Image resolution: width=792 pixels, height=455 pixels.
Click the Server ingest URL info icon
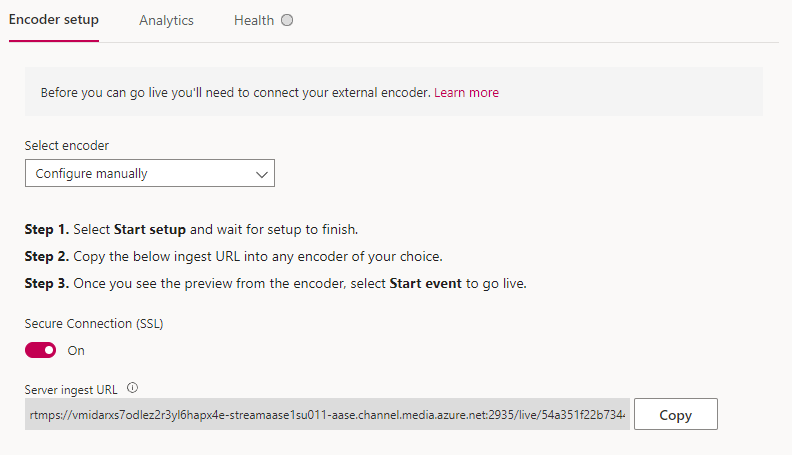(132, 388)
